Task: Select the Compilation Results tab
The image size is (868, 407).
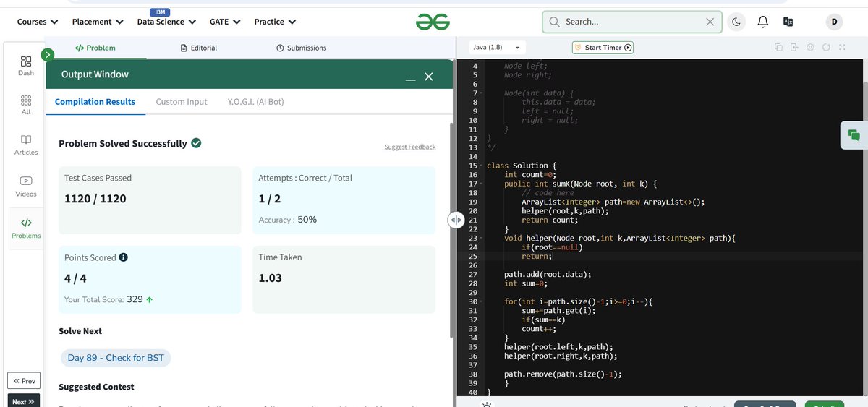Action: tap(95, 102)
